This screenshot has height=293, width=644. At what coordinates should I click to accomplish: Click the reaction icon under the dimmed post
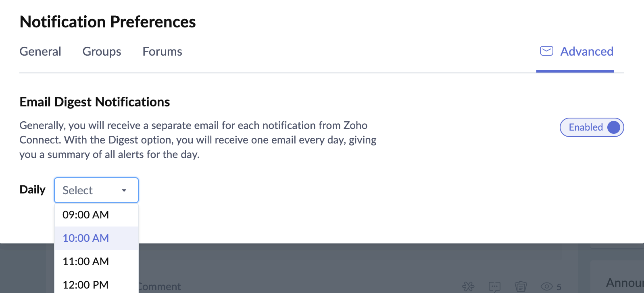click(468, 287)
